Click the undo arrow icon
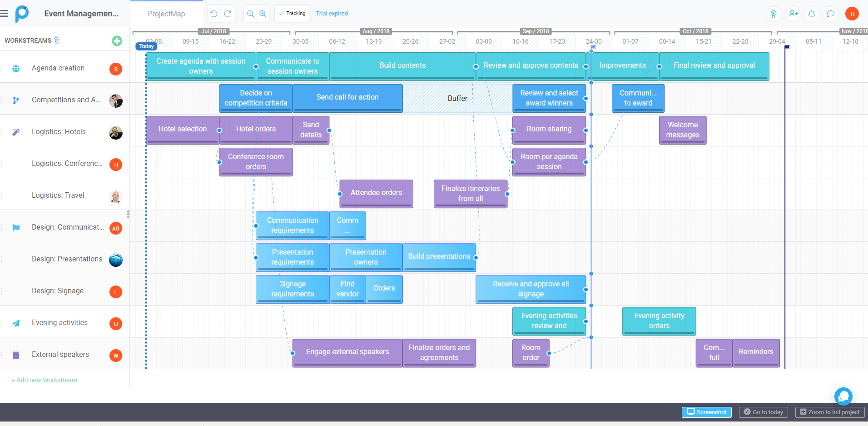This screenshot has height=426, width=868. (x=213, y=14)
